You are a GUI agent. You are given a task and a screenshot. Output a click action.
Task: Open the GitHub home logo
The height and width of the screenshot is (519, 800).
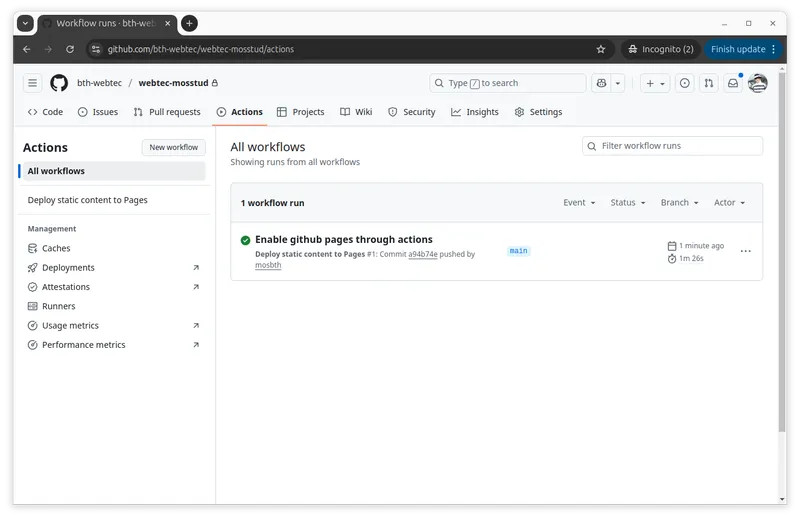point(59,83)
